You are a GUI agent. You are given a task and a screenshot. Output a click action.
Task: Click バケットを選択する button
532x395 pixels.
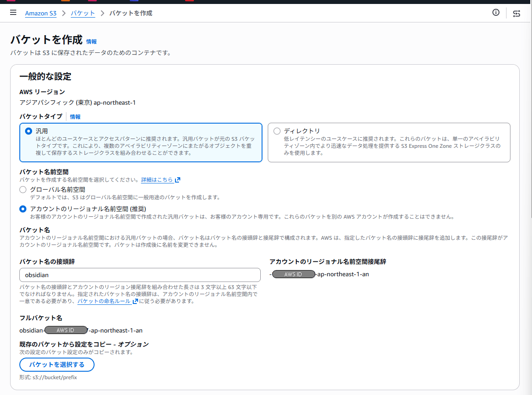pyautogui.click(x=57, y=365)
